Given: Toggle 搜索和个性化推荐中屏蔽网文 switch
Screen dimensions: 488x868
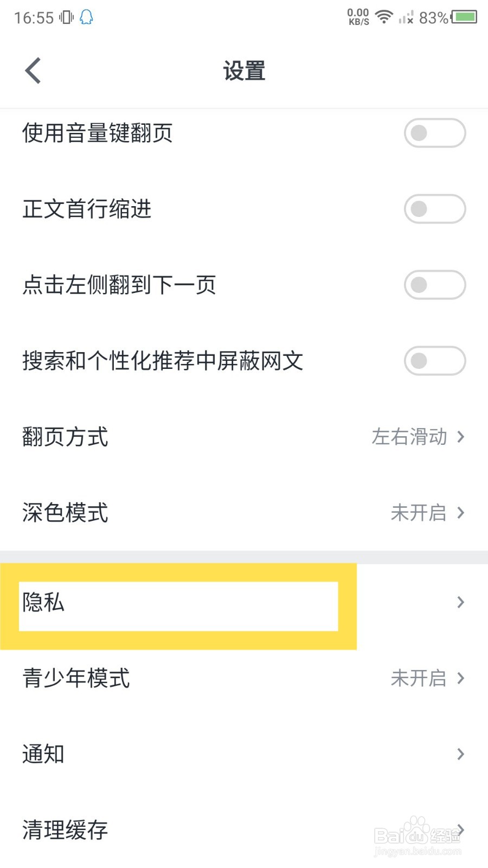Looking at the screenshot, I should point(435,361).
